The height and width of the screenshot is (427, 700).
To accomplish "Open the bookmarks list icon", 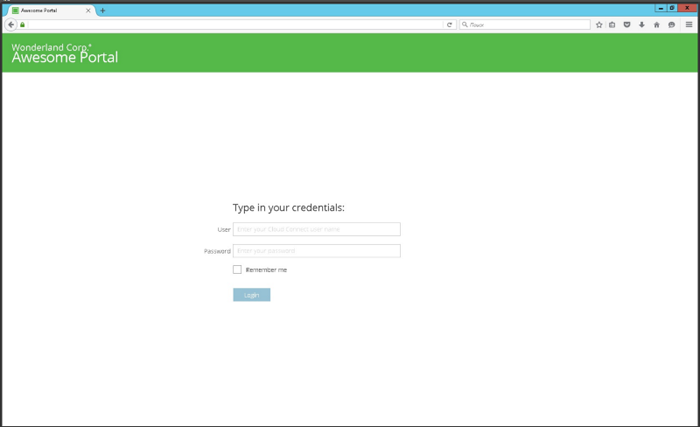I will (612, 25).
